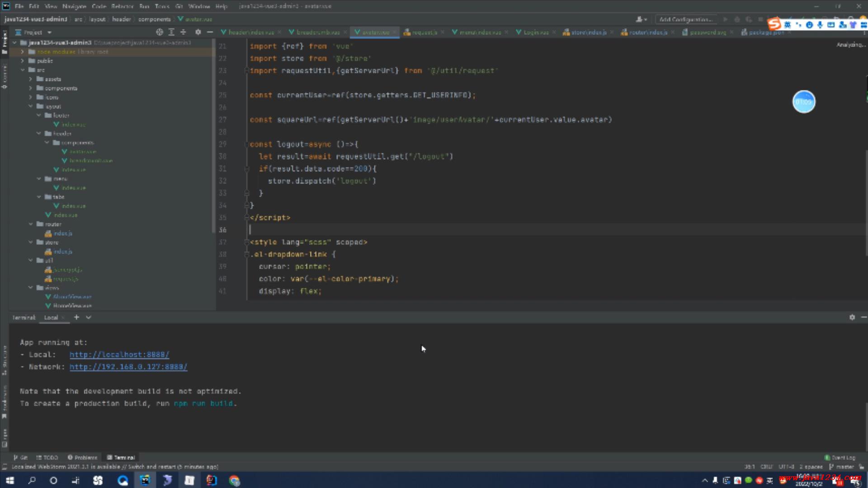Open the Refactor menu
Image resolution: width=868 pixels, height=488 pixels.
coord(122,6)
